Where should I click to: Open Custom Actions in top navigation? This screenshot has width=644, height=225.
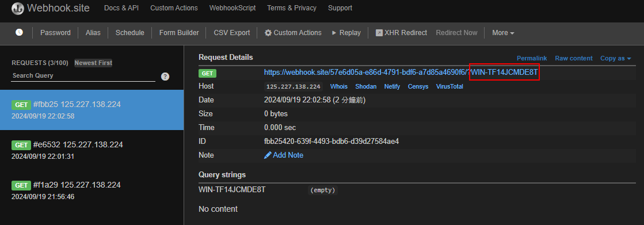[x=174, y=8]
